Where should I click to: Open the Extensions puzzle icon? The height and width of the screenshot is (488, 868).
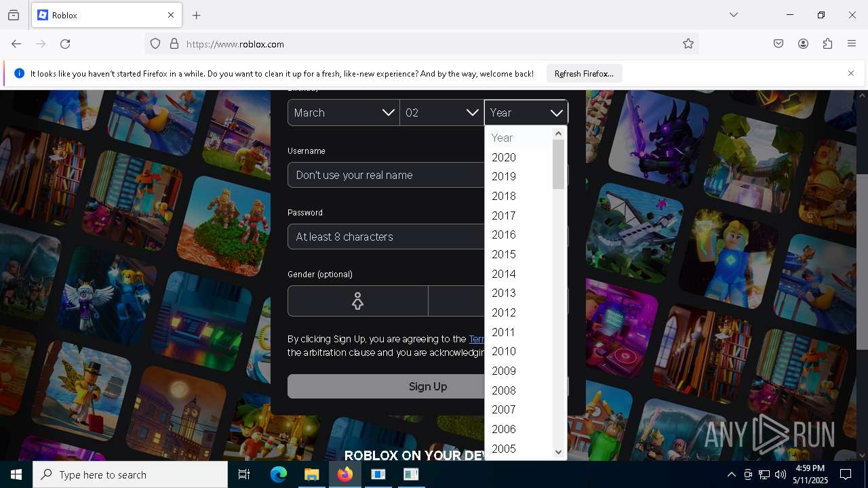click(827, 44)
